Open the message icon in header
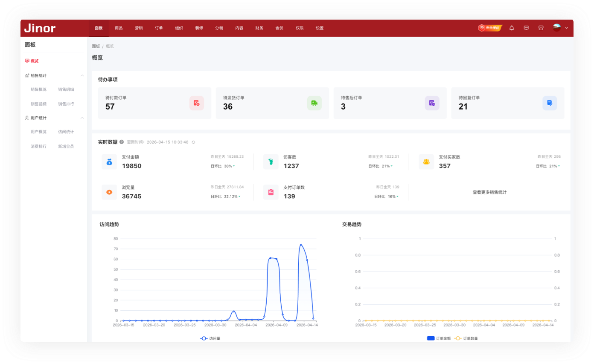The width and height of the screenshot is (594, 364). point(526,28)
